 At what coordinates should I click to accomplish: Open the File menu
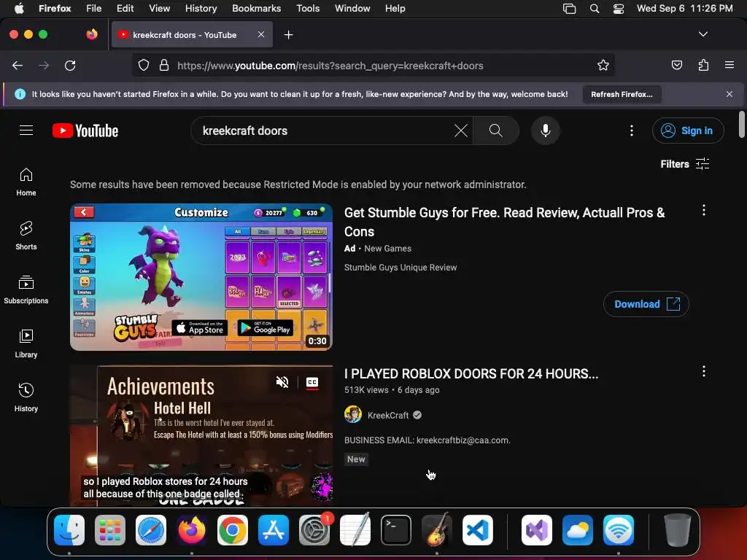[94, 9]
